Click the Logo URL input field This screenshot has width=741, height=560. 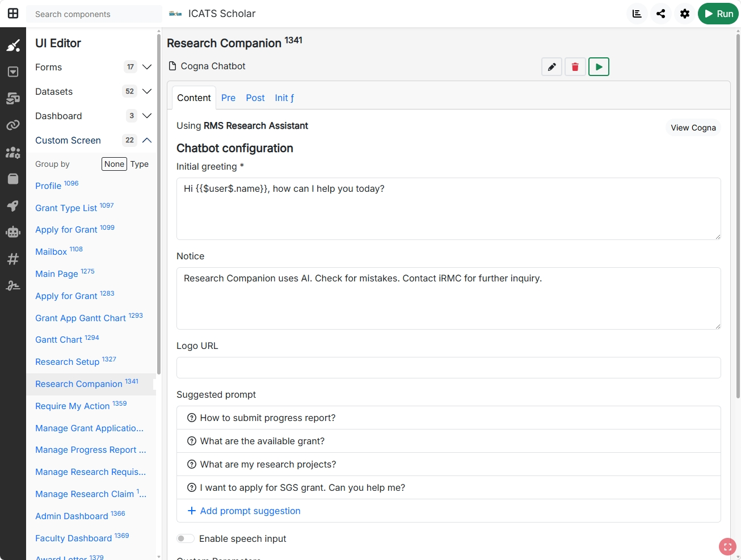(x=449, y=368)
